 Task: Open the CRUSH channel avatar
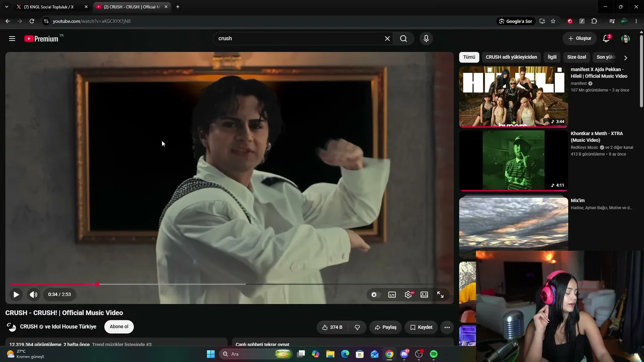(x=11, y=327)
